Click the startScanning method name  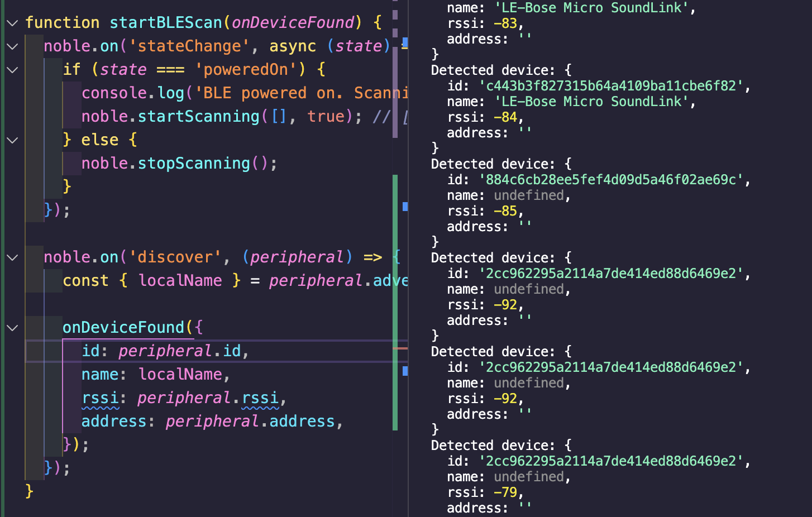(x=198, y=117)
